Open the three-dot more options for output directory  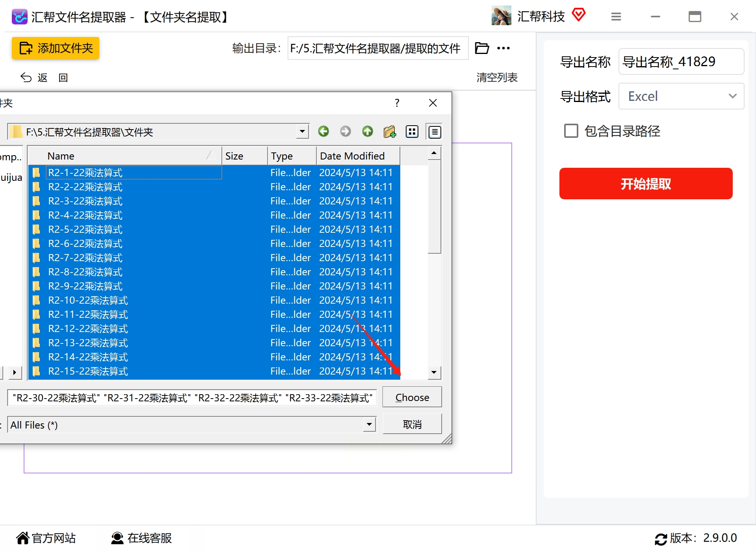503,48
